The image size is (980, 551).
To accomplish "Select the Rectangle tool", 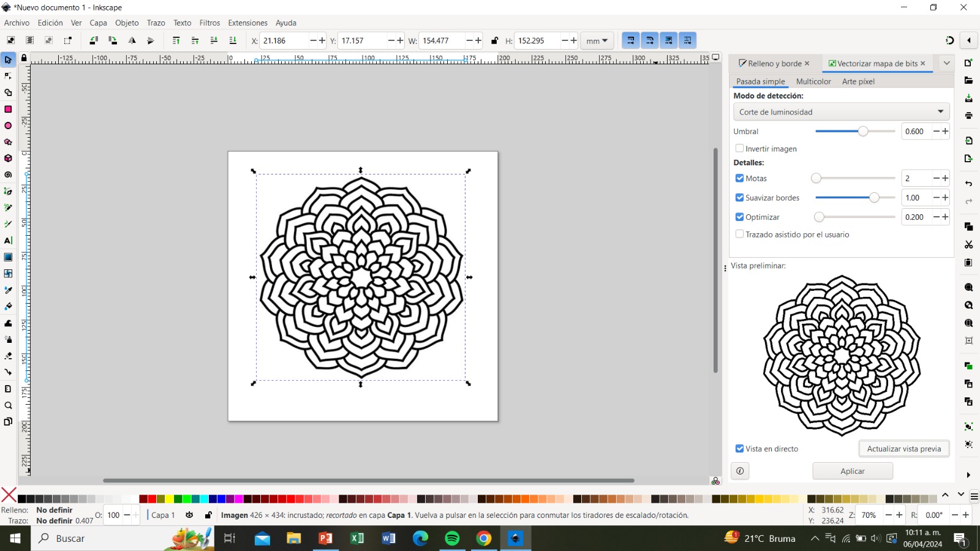I will click(8, 109).
